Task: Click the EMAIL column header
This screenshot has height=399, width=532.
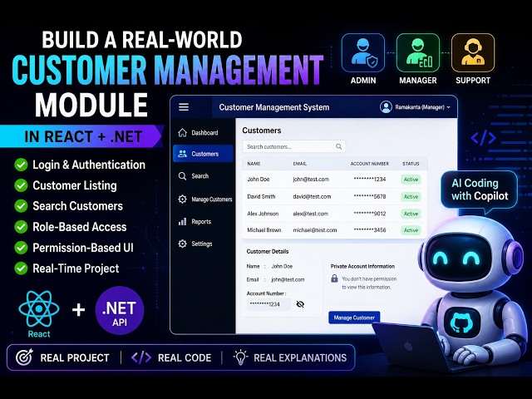Action: (x=300, y=164)
